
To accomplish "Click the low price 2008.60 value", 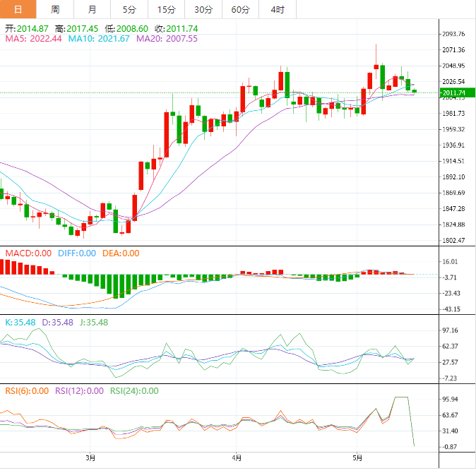I will tap(132, 29).
